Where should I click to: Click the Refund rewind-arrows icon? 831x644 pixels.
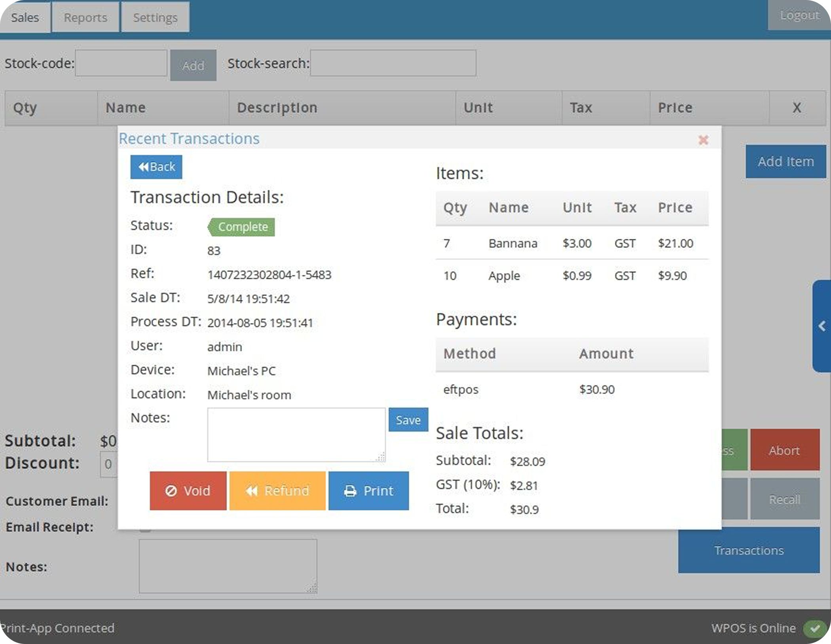click(x=252, y=491)
